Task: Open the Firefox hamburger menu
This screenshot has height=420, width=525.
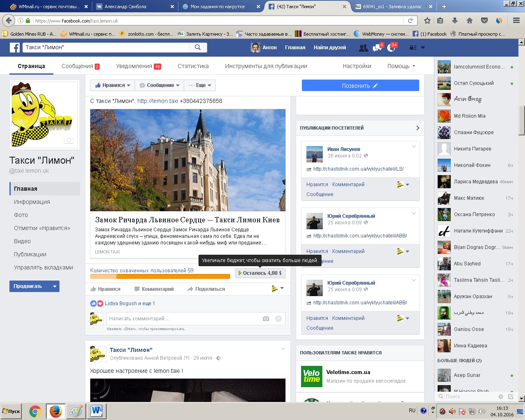Action: 516,21
